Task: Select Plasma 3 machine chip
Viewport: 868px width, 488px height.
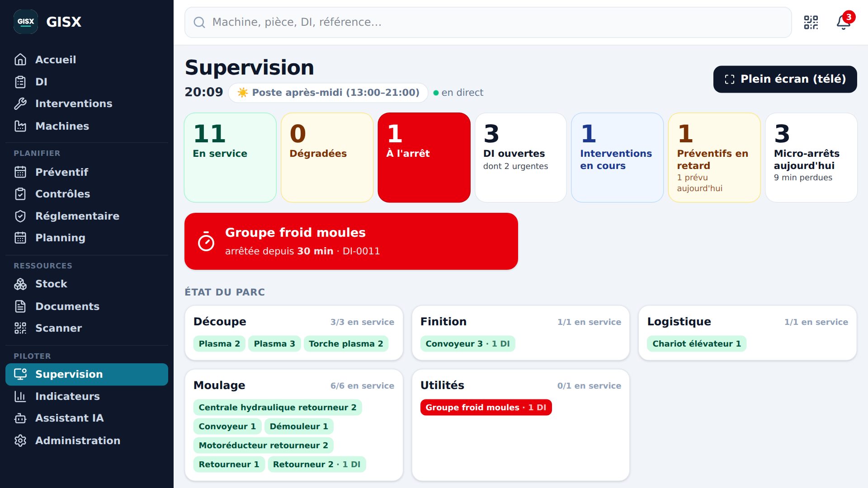Action: (274, 344)
